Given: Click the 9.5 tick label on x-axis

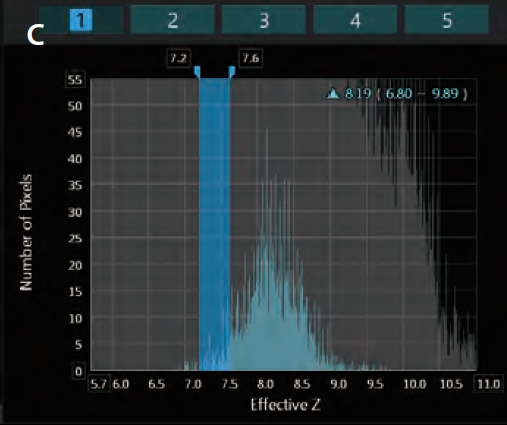Looking at the screenshot, I should [x=375, y=384].
